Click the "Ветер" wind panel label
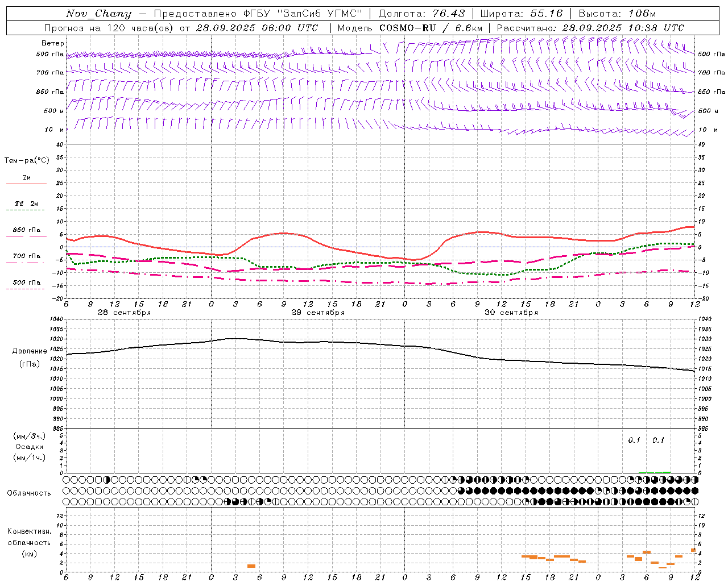This screenshot has height=582, width=728. [x=53, y=43]
